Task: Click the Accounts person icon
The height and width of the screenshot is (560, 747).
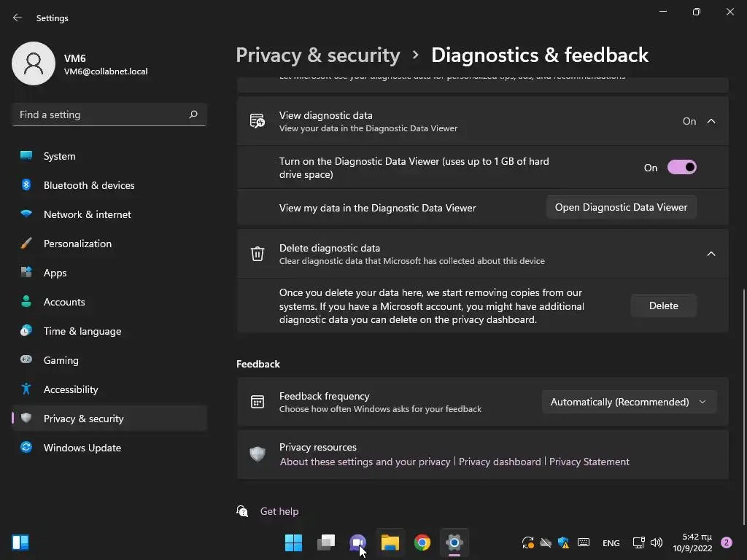Action: [x=26, y=301]
